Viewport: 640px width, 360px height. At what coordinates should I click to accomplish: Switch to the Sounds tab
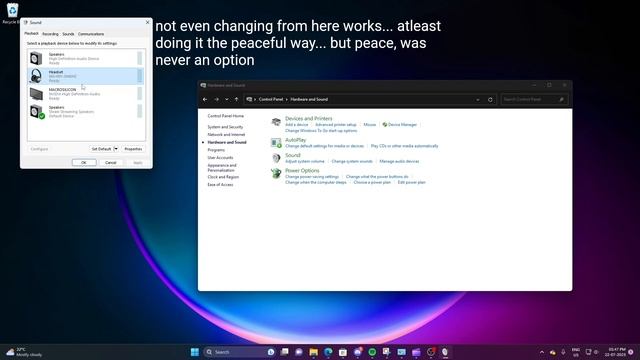coord(68,34)
